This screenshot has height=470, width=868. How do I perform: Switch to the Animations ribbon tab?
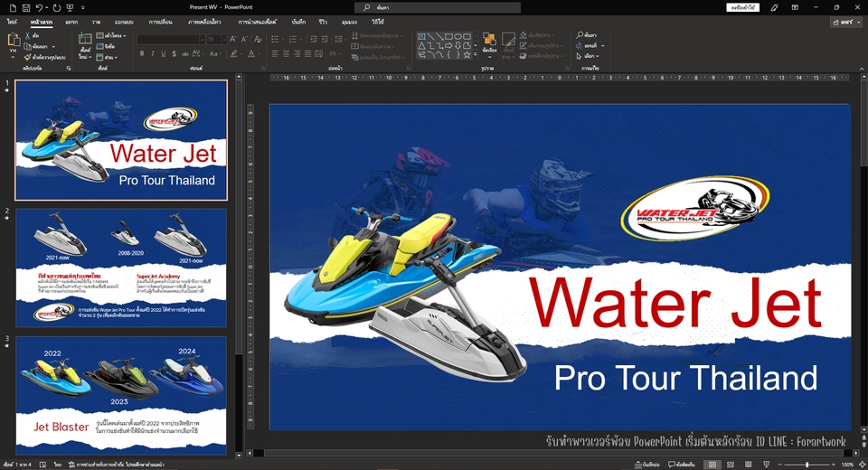click(x=204, y=22)
